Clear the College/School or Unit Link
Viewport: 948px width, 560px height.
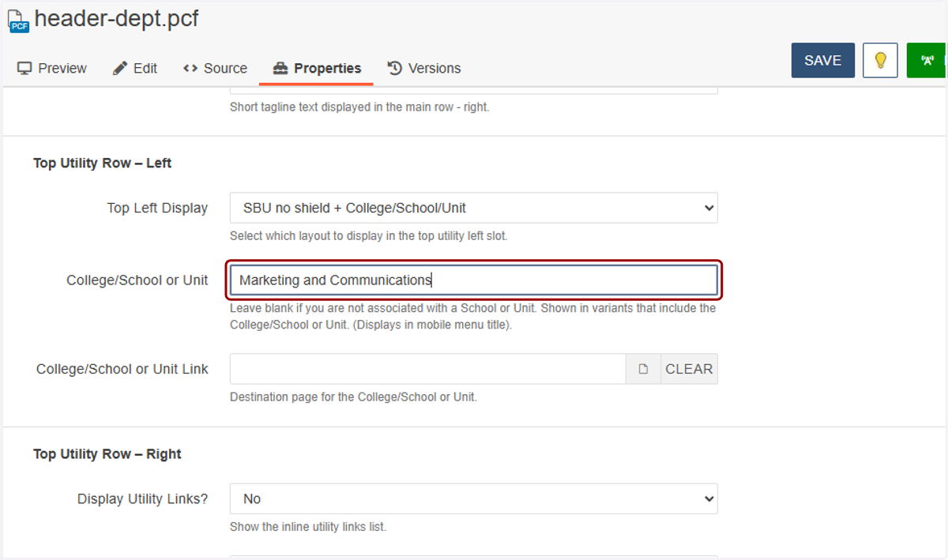click(x=689, y=369)
